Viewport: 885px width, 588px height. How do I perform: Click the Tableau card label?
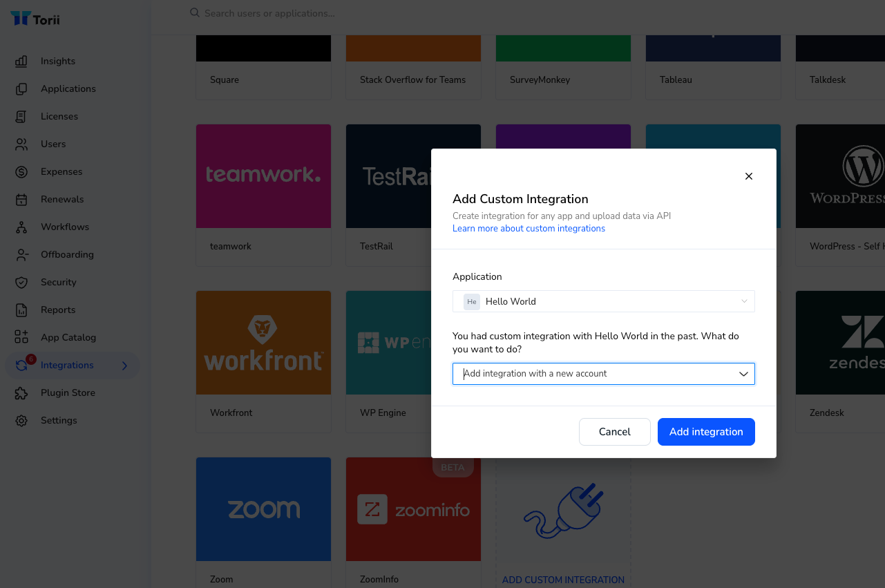676,79
